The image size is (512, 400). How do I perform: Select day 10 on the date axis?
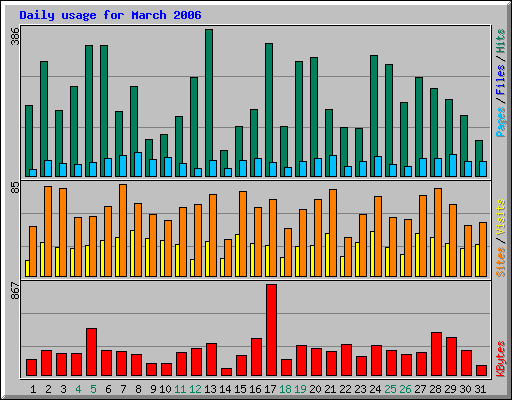(x=165, y=389)
